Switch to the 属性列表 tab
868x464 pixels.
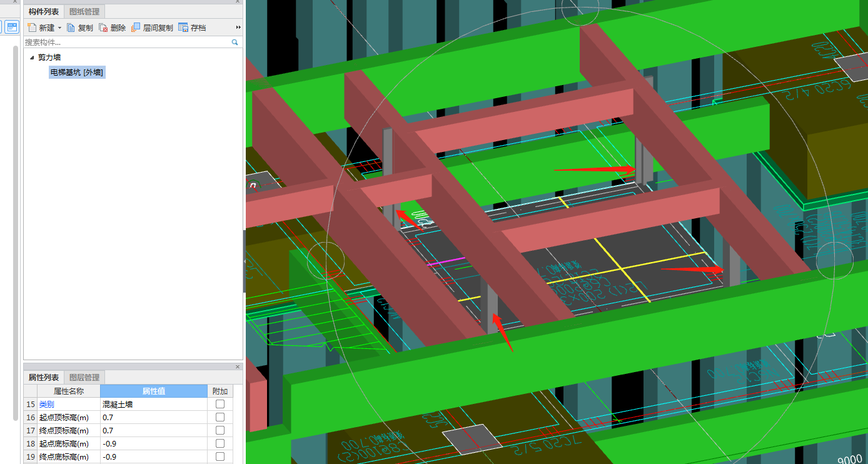click(x=44, y=378)
